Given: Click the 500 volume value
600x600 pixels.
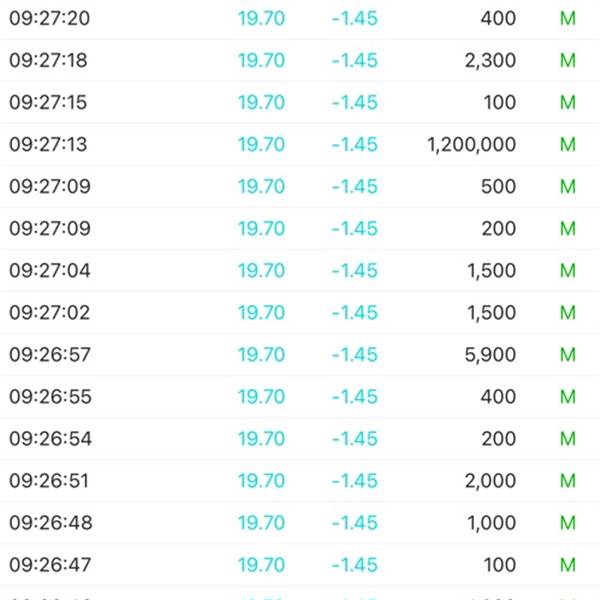Looking at the screenshot, I should [x=497, y=186].
